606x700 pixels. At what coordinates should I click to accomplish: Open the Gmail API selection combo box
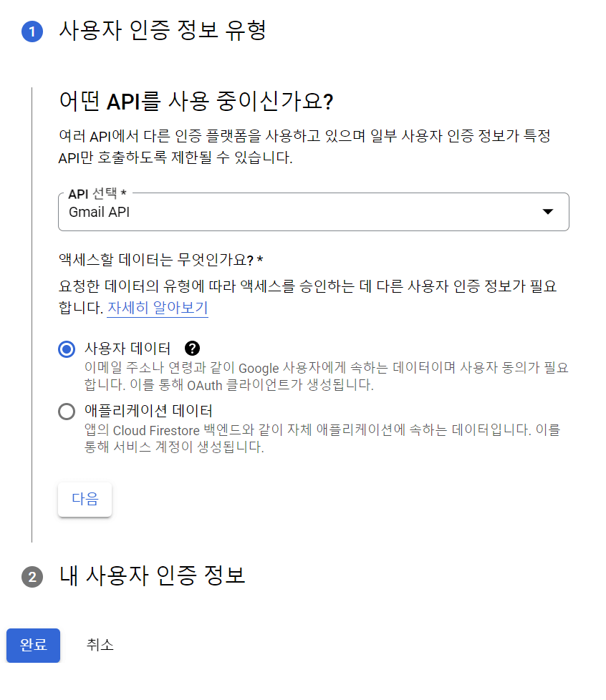point(313,212)
